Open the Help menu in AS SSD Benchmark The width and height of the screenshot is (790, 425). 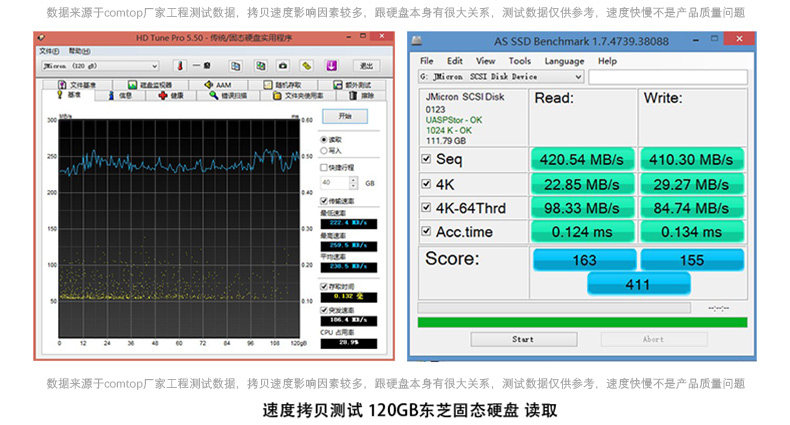tap(607, 61)
